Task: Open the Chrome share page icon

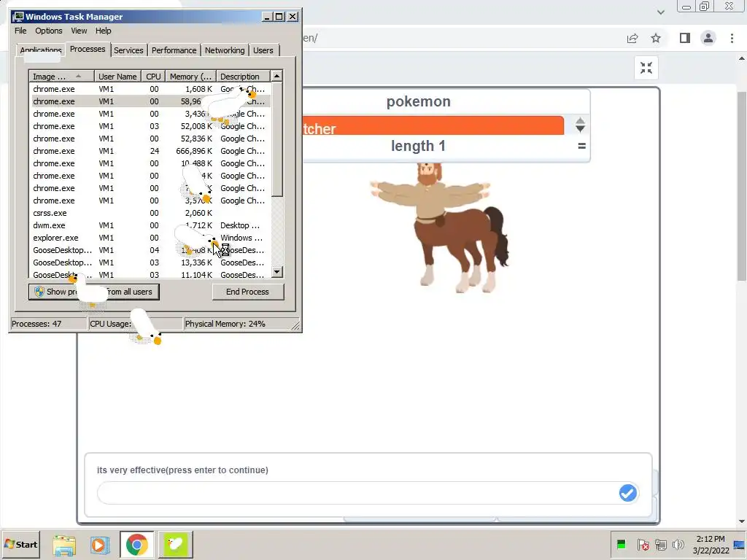Action: (632, 38)
